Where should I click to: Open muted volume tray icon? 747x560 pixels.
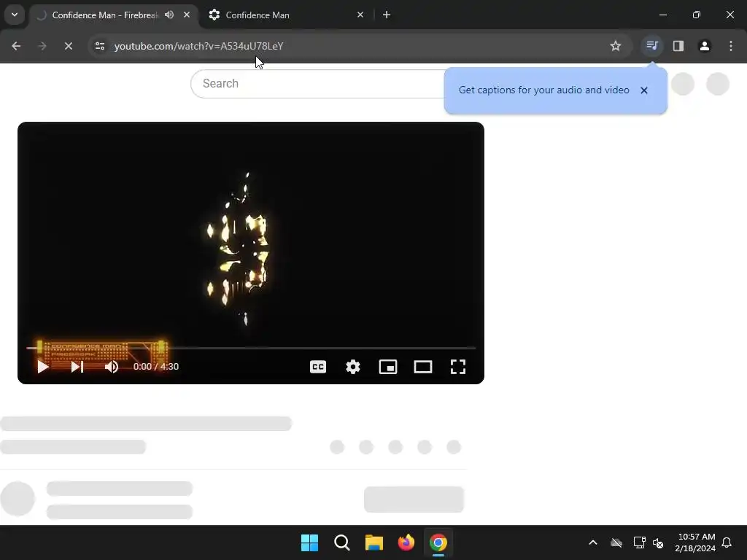[659, 542]
